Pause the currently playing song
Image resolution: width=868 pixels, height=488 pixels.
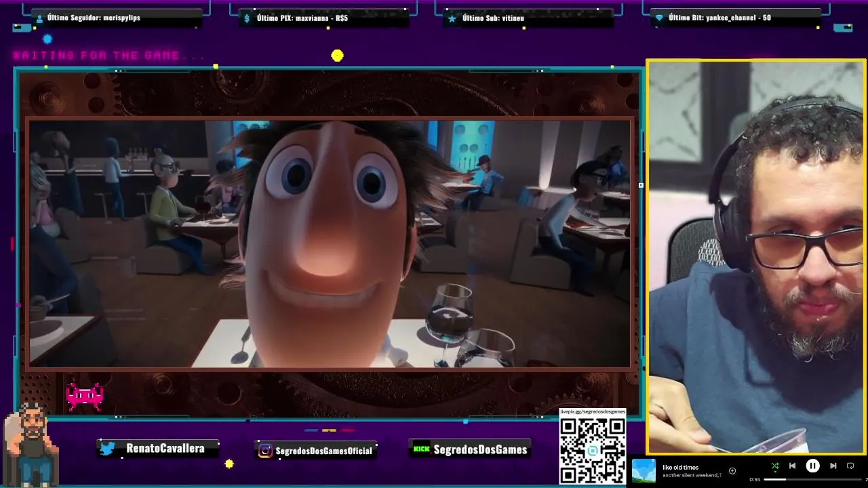(x=812, y=466)
